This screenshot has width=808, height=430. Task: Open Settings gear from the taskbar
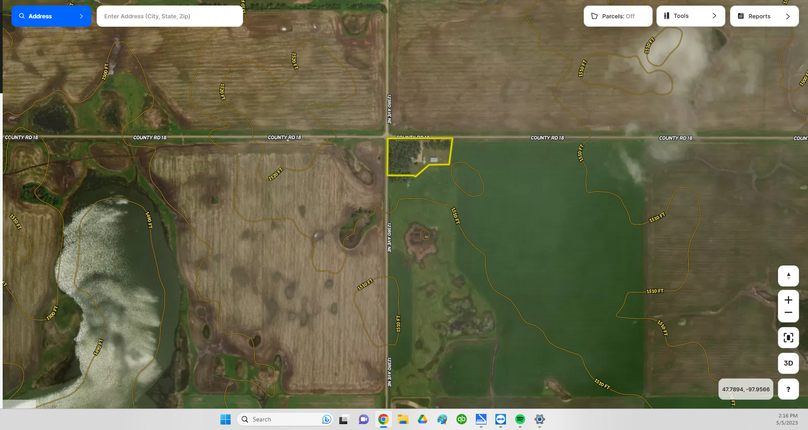pyautogui.click(x=540, y=419)
